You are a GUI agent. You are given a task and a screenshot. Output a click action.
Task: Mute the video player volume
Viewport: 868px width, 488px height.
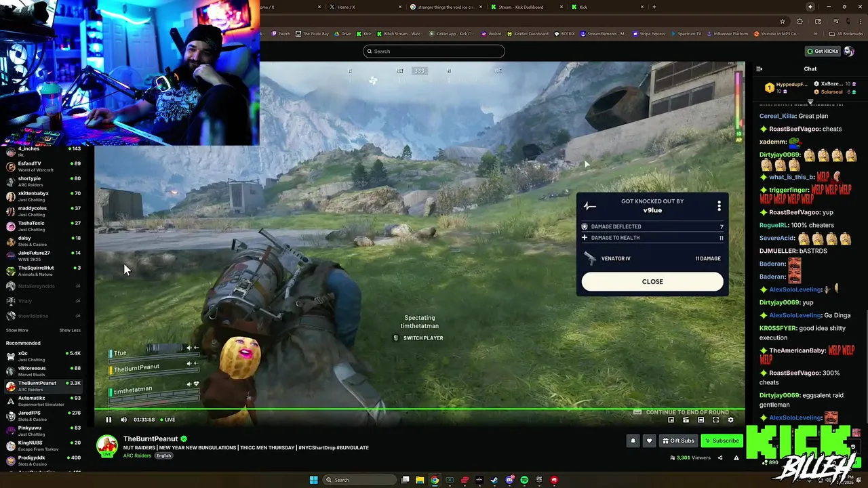(x=123, y=420)
